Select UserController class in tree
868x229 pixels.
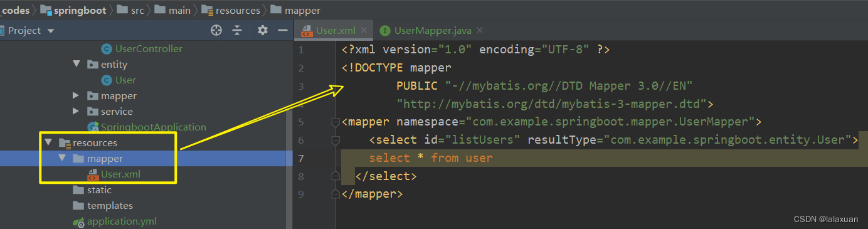(x=149, y=48)
